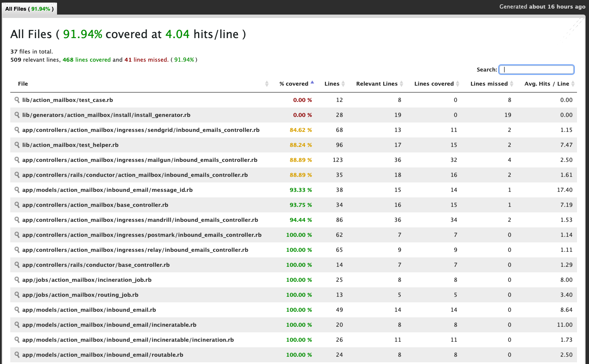
Task: Click the 'Generated about 16 hours ago' text
Action: [x=542, y=6]
